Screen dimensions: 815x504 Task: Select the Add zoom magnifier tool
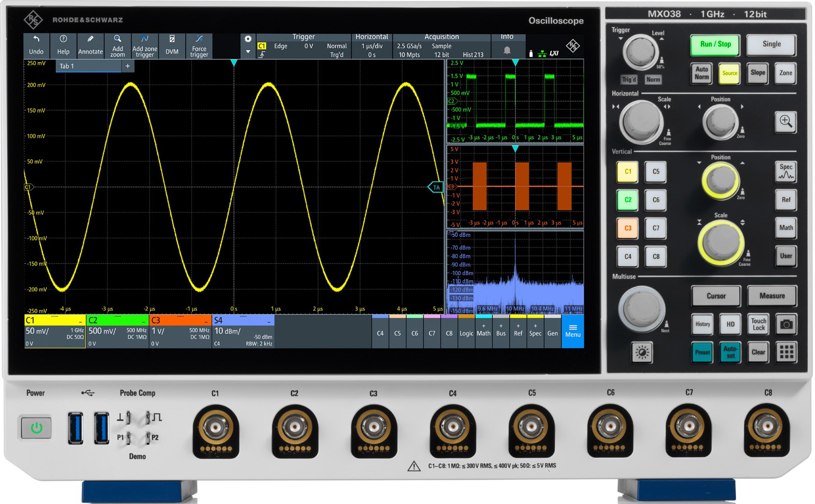117,45
